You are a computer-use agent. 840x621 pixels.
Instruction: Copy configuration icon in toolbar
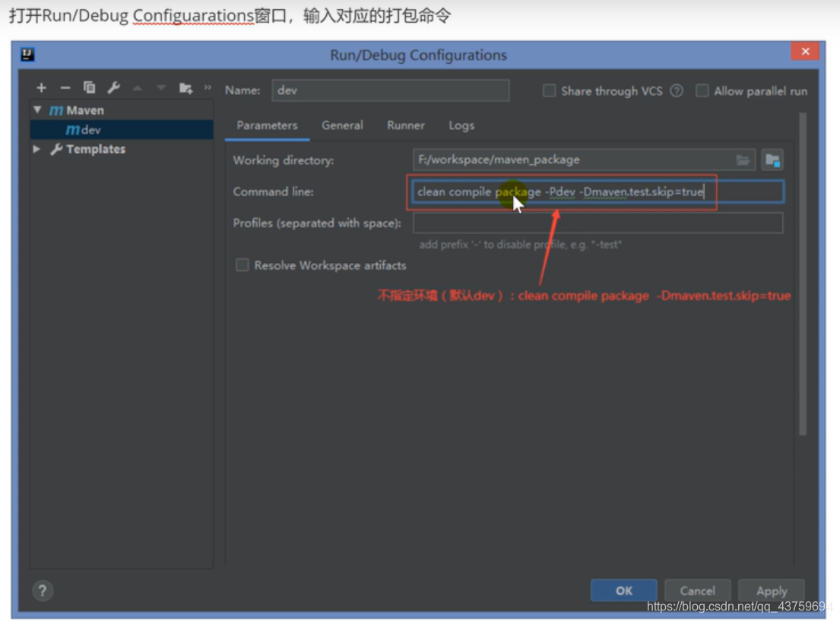coord(89,87)
